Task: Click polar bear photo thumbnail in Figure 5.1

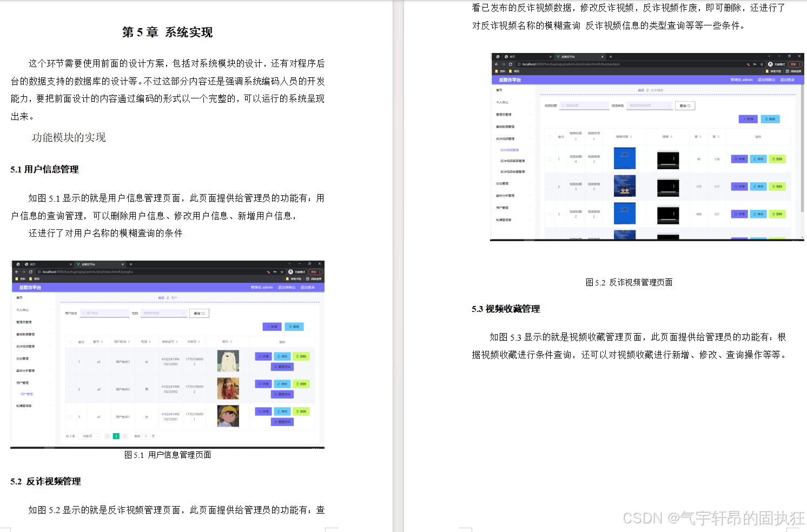Action: point(228,361)
